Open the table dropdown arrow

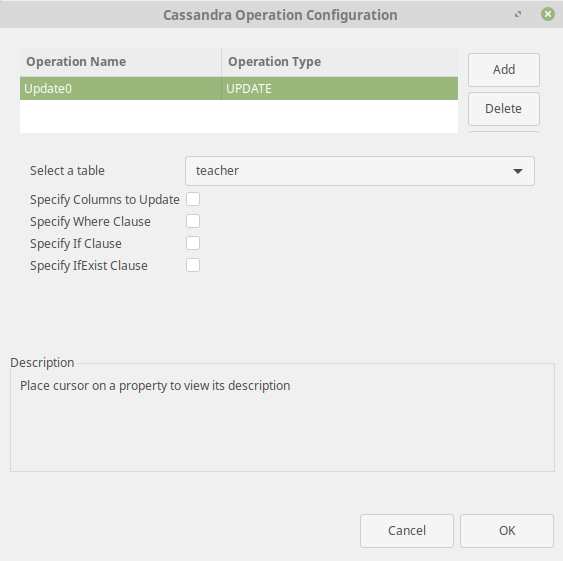[518, 171]
